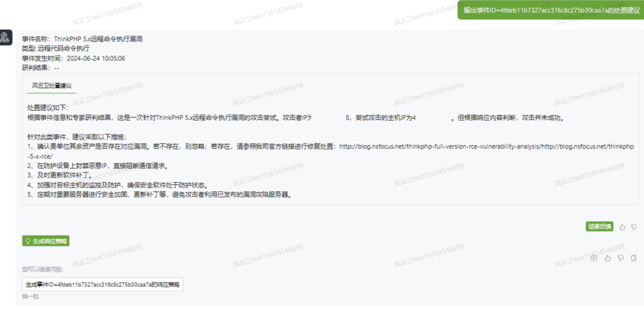644x311 pixels.
Task: Click the 研判结果: -- line
Action: pyautogui.click(x=41, y=68)
